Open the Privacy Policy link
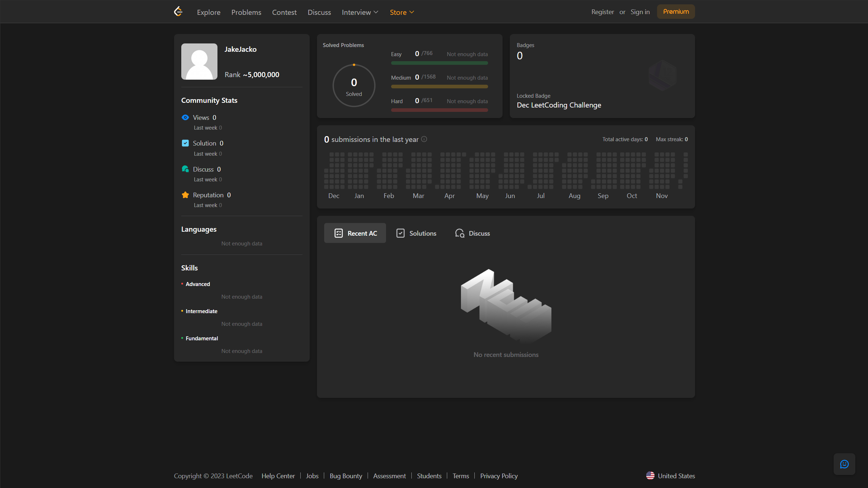This screenshot has width=868, height=488. 499,476
